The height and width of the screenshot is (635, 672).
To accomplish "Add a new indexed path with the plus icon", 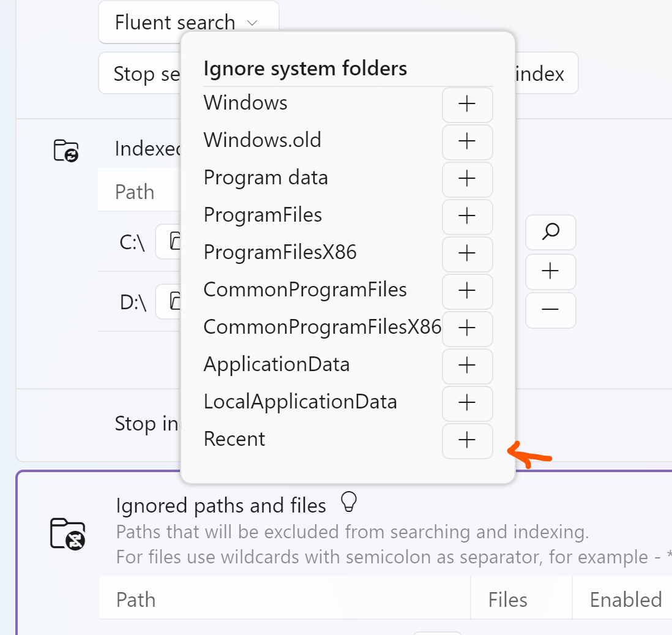I will [x=550, y=272].
